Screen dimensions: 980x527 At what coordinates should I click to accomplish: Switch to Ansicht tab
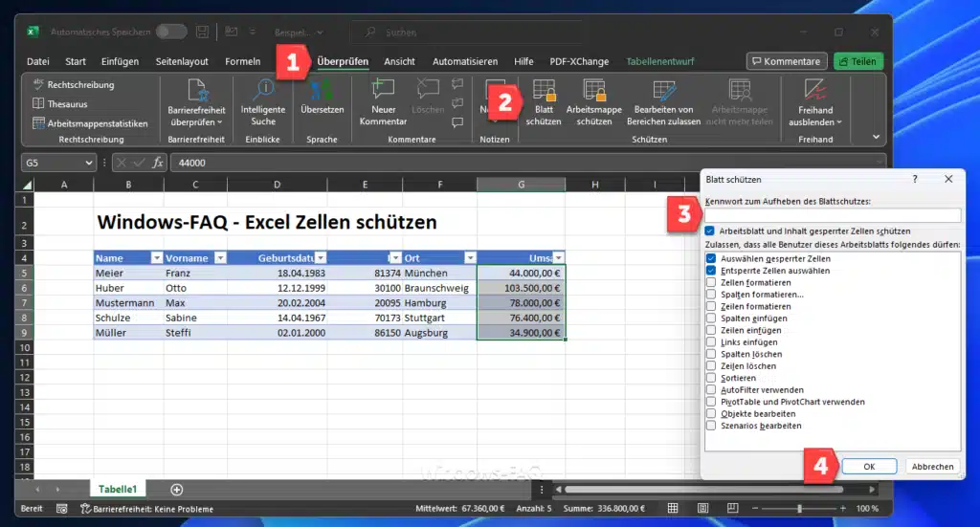click(399, 61)
